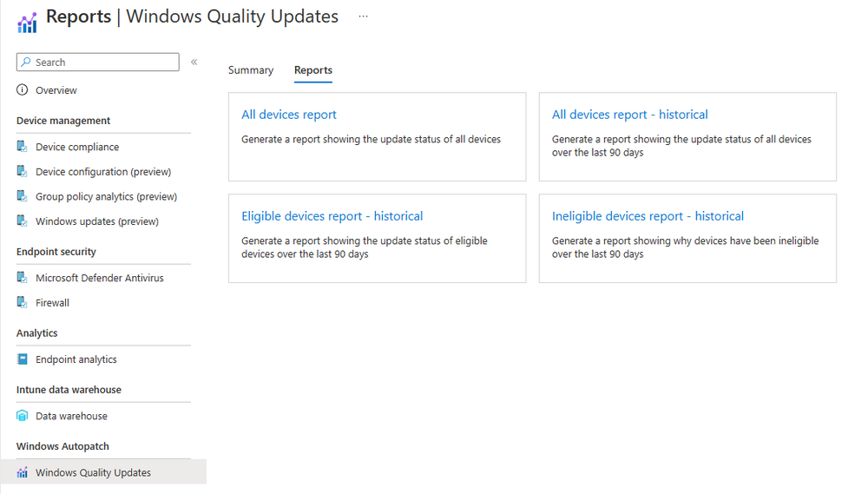Click the Microsoft Defender Antivirus icon

[23, 278]
